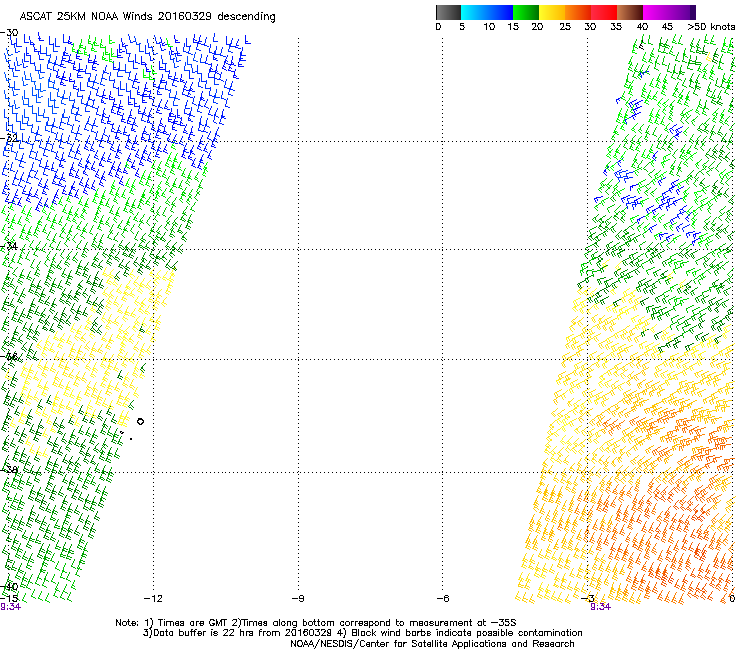This screenshot has width=740, height=650.
Task: Select the orange 25–30 knots legend segment
Action: 578,12
